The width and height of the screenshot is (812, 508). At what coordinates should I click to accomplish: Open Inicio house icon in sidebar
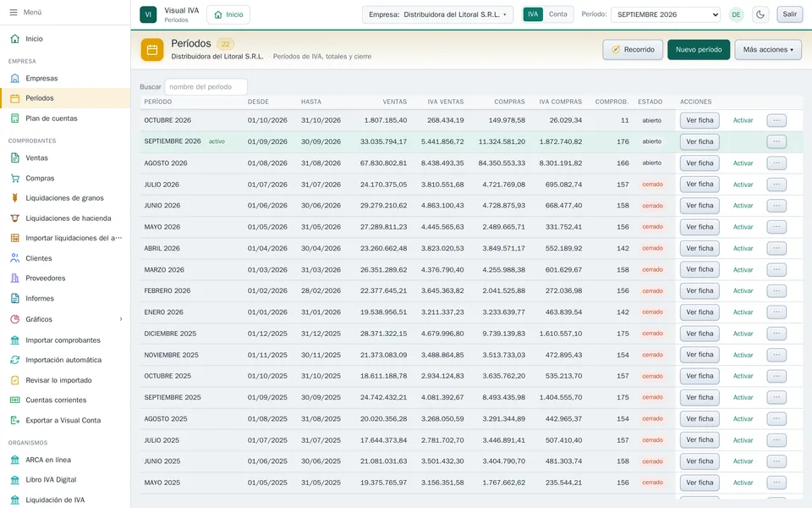tap(15, 39)
